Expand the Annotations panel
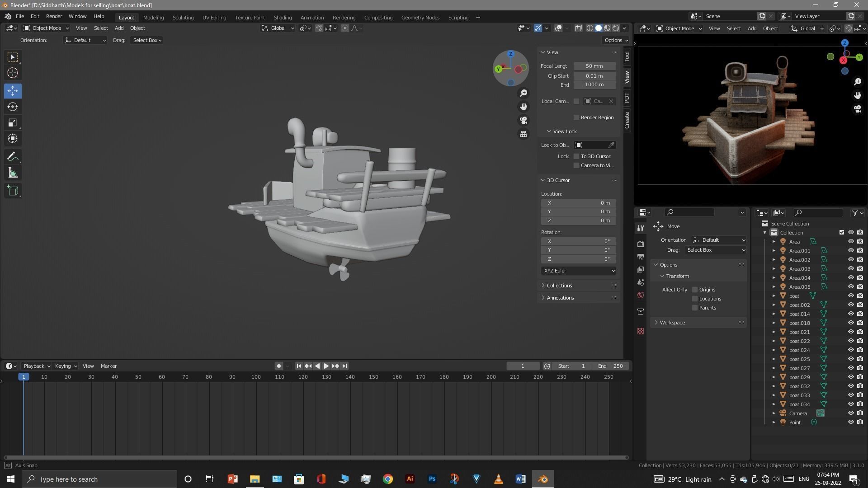Screen dimensions: 868x488 [560, 298]
